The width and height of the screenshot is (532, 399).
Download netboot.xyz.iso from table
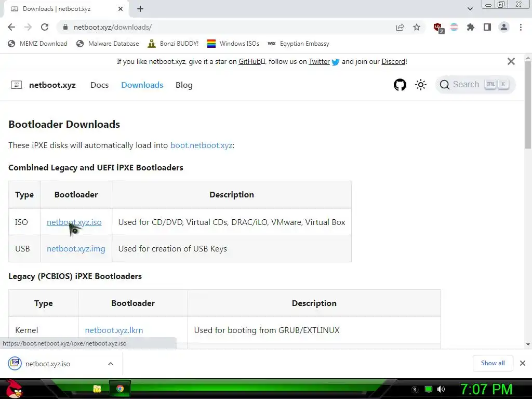[74, 222]
